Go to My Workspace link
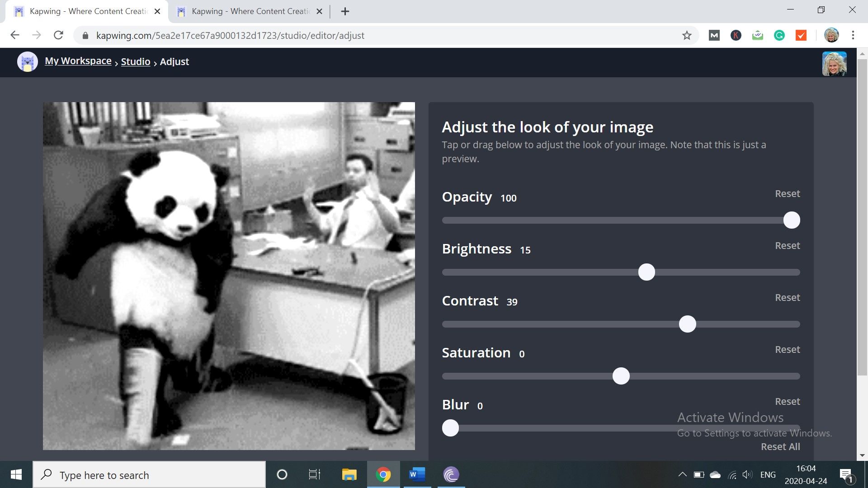 (x=78, y=61)
